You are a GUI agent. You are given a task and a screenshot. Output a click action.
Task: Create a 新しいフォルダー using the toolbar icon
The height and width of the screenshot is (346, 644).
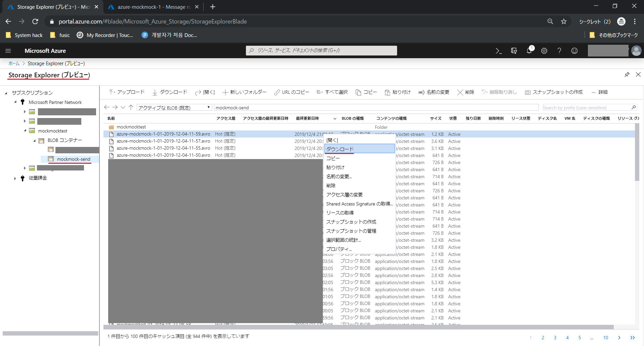pyautogui.click(x=245, y=92)
